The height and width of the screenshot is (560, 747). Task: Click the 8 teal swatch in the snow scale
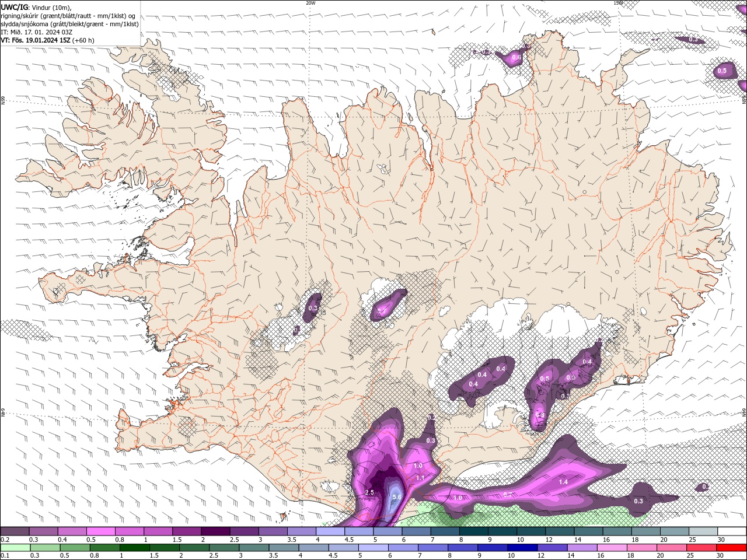point(474,531)
